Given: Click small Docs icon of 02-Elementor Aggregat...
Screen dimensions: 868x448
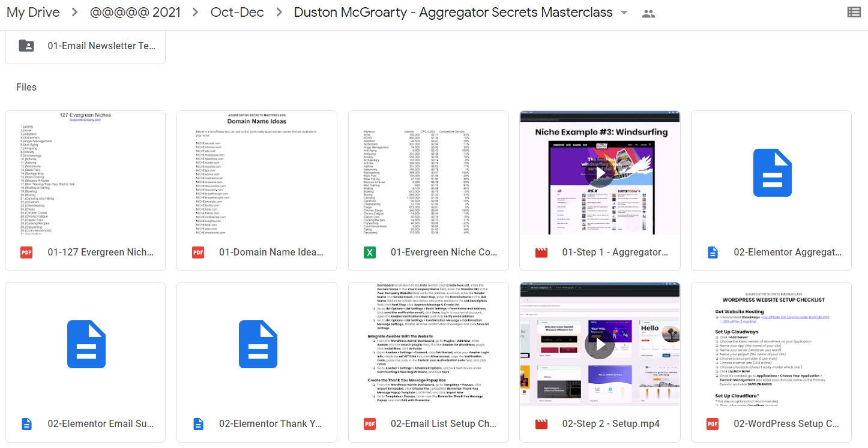Looking at the screenshot, I should (x=713, y=252).
